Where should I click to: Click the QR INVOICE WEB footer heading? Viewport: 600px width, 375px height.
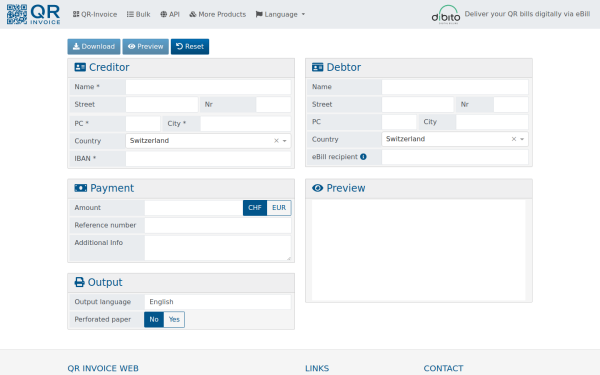103,368
